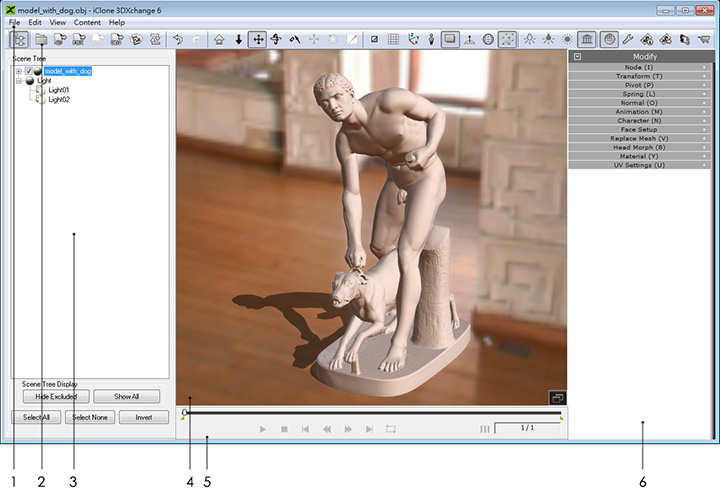Click the grid display toolbar icon

pos(394,39)
